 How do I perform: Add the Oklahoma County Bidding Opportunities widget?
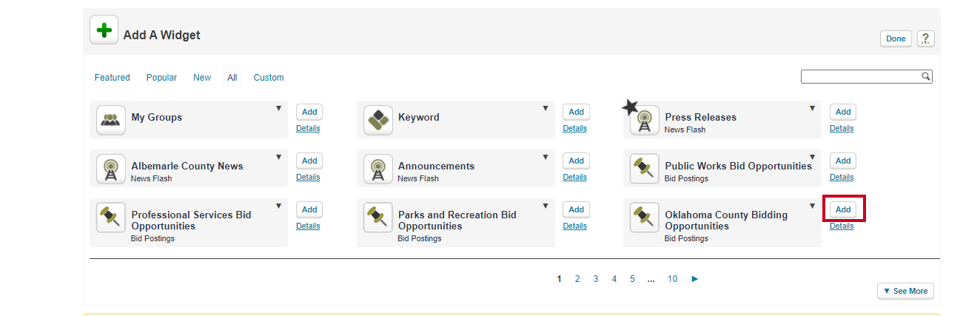point(843,209)
